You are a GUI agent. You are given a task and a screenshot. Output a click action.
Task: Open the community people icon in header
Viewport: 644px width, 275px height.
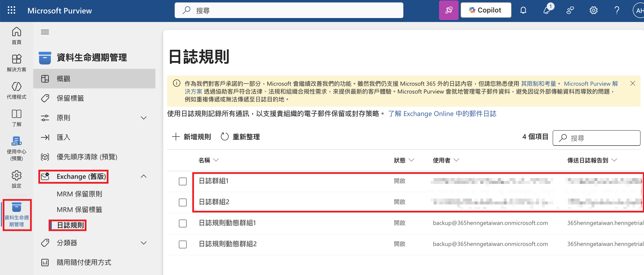570,10
